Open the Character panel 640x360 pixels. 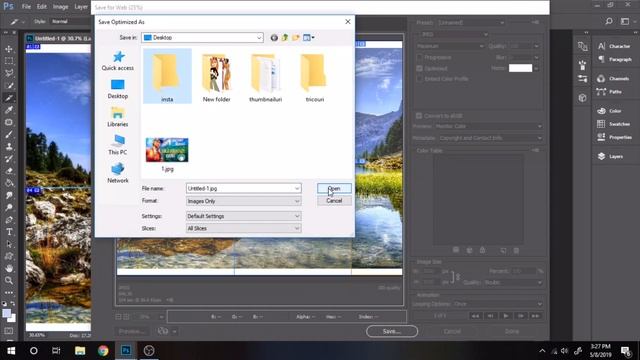tap(615, 46)
